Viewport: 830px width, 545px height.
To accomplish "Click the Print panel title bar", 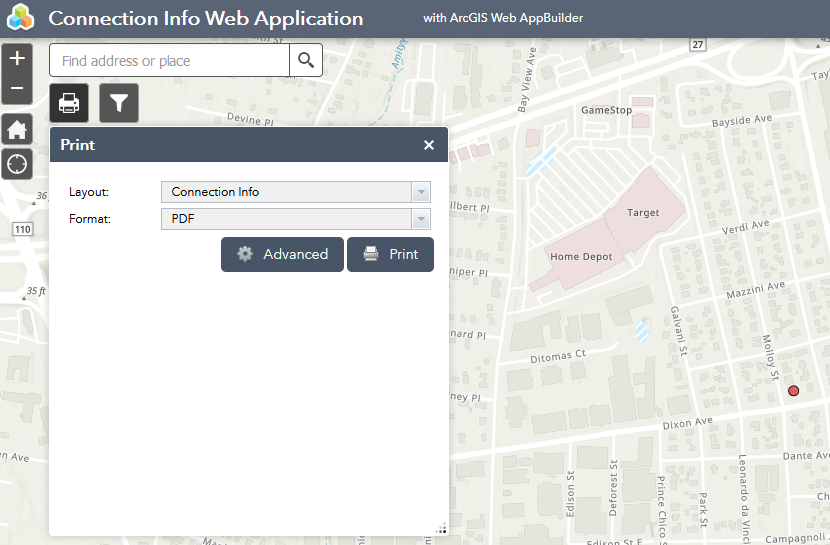I will pyautogui.click(x=230, y=145).
